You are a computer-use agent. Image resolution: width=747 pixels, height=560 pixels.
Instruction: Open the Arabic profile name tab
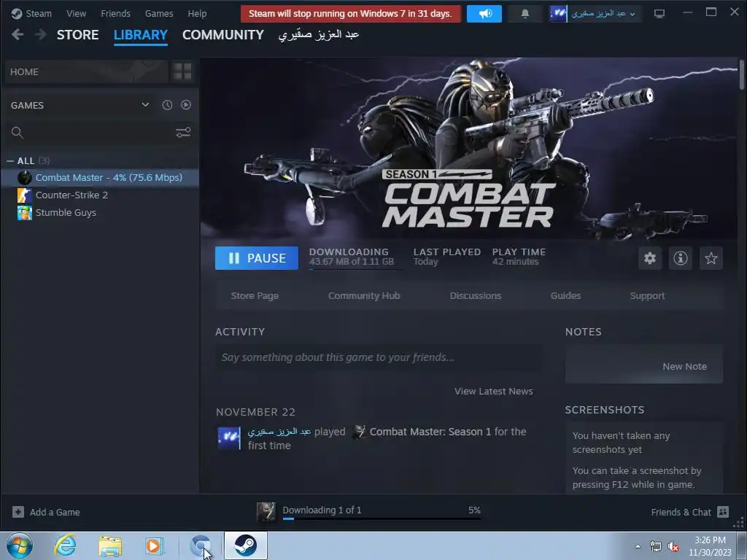click(319, 35)
